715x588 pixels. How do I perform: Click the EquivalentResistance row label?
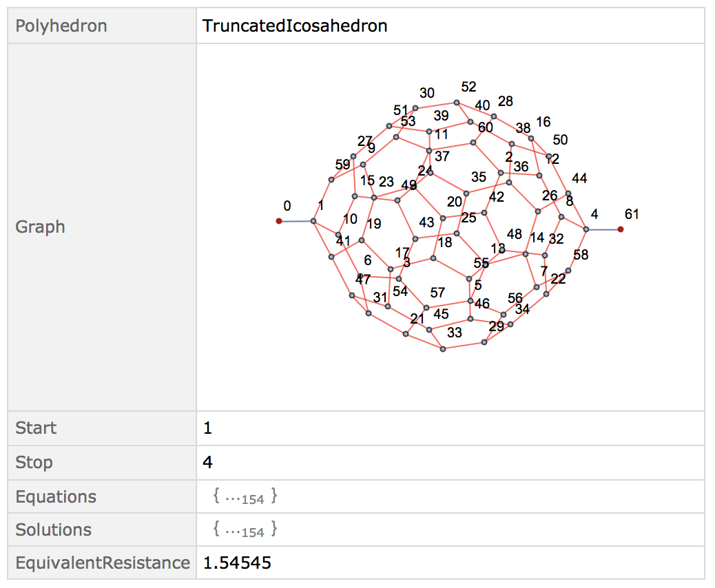103,563
